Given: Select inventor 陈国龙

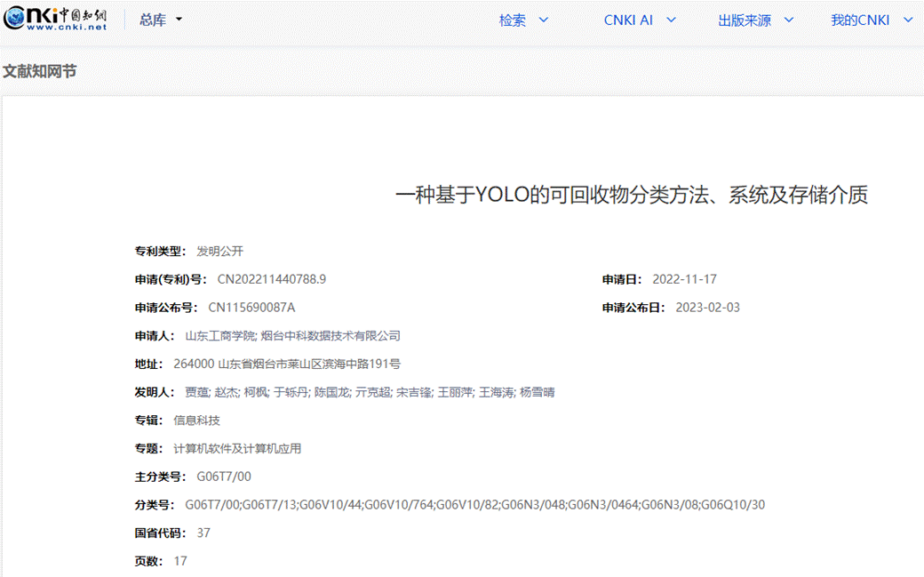Looking at the screenshot, I should coord(331,392).
